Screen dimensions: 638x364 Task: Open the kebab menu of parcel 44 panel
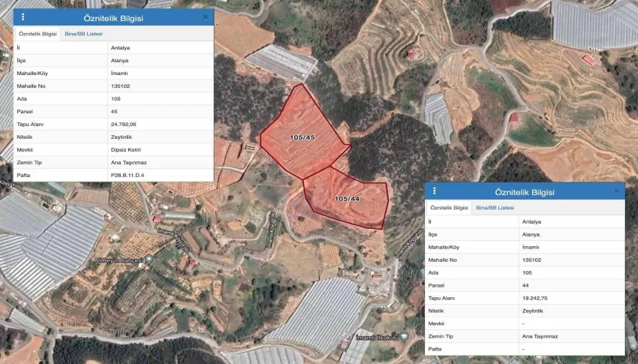[434, 191]
